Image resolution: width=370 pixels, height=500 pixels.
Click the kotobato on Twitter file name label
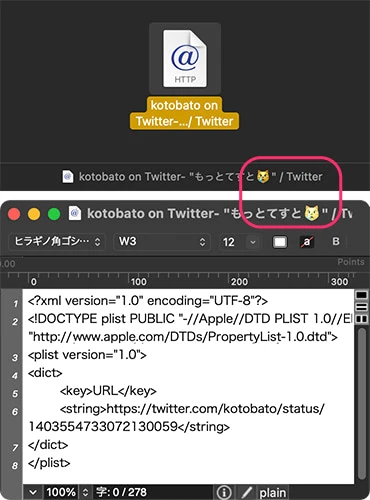click(x=184, y=113)
